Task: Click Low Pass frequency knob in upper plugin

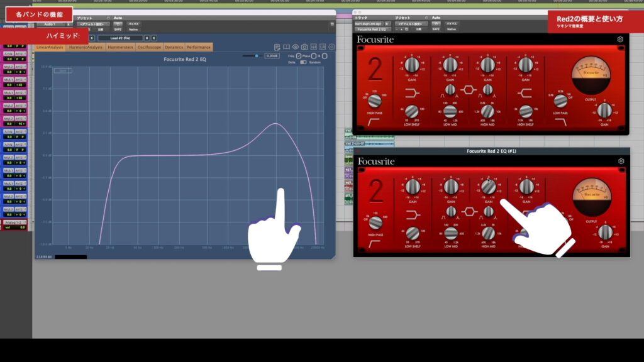Action: click(560, 101)
